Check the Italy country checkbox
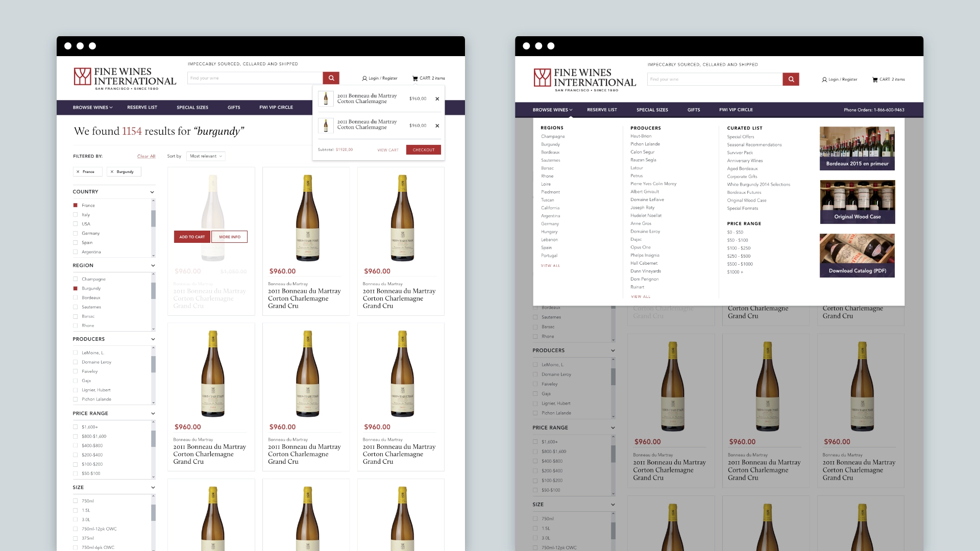This screenshot has height=551, width=980. pos(76,215)
